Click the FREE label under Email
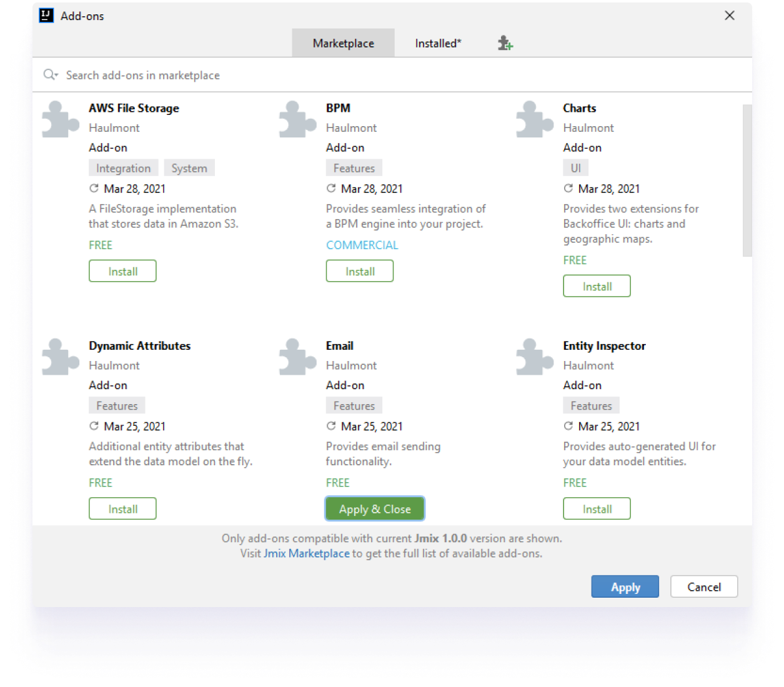The image size is (784, 687). (338, 482)
